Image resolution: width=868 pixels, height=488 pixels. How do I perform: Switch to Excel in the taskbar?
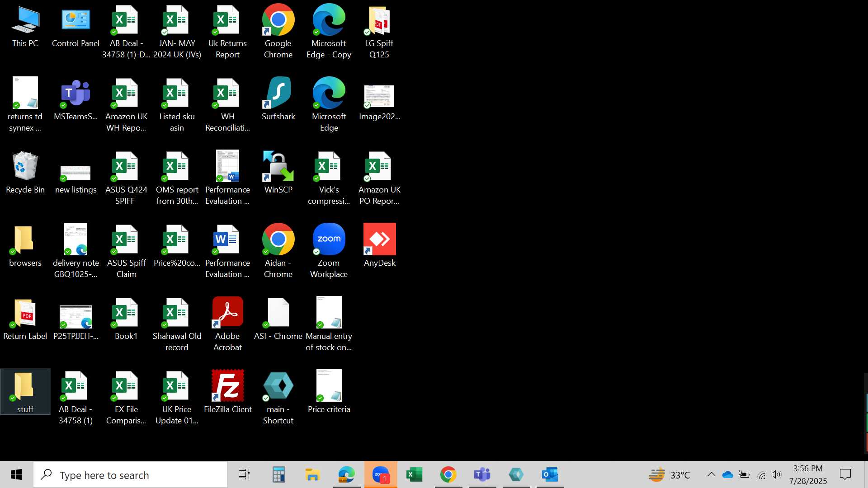(415, 474)
